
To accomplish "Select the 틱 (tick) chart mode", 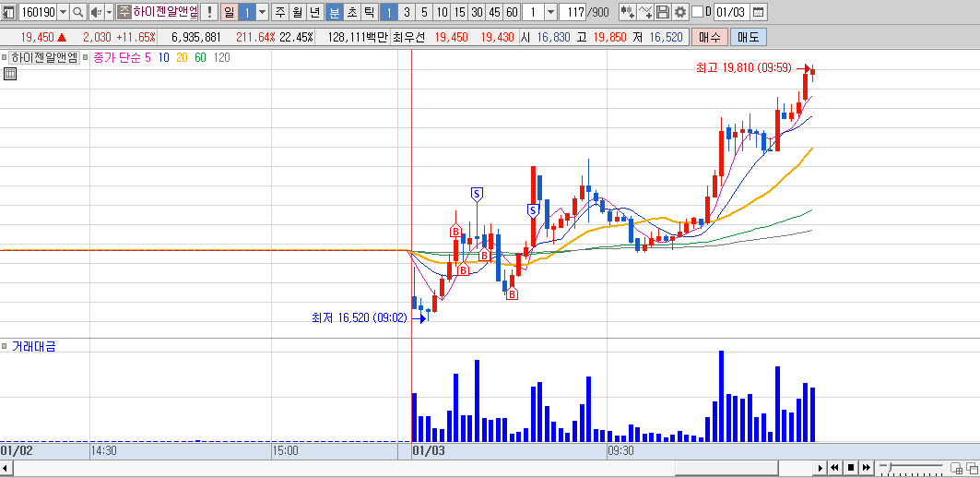I will point(370,12).
